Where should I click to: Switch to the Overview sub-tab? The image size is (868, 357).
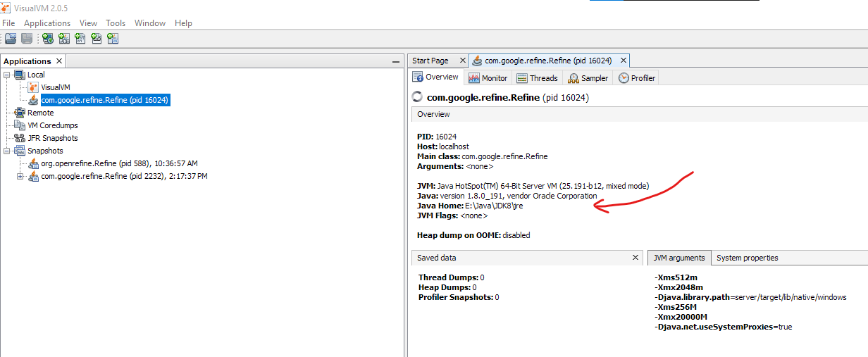coord(436,77)
